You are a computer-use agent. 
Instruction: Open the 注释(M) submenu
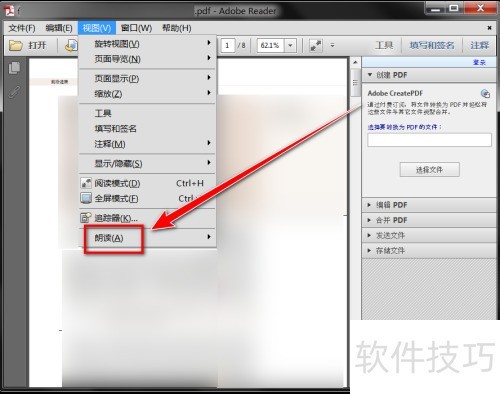click(148, 144)
